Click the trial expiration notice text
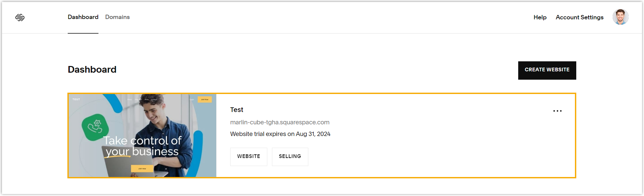 [x=280, y=134]
